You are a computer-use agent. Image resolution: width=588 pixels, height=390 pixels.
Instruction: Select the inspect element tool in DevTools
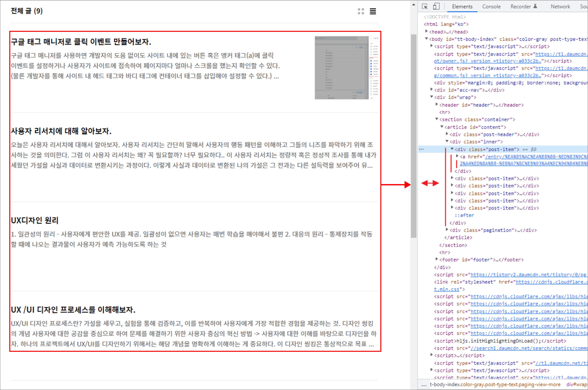(425, 6)
